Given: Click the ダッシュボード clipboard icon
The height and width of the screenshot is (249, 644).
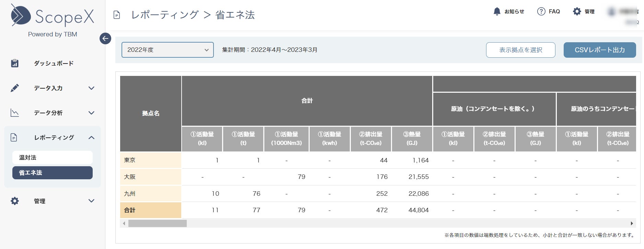Looking at the screenshot, I should click(x=15, y=63).
